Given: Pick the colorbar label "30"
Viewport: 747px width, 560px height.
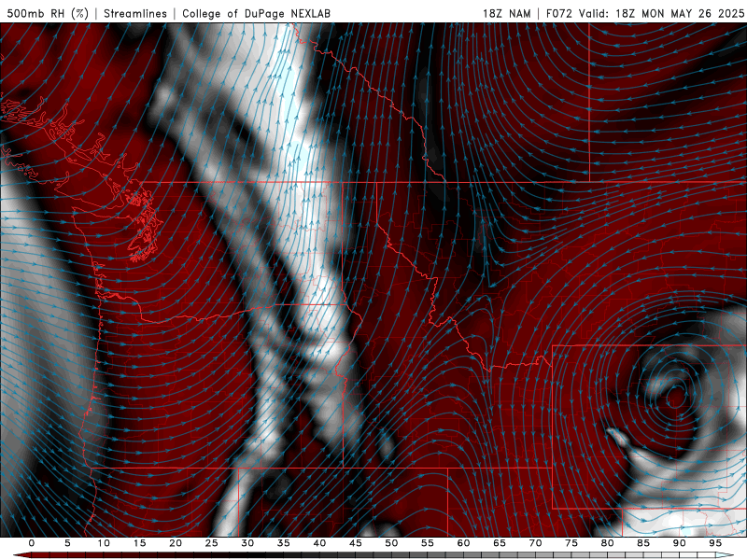Looking at the screenshot, I should [247, 543].
